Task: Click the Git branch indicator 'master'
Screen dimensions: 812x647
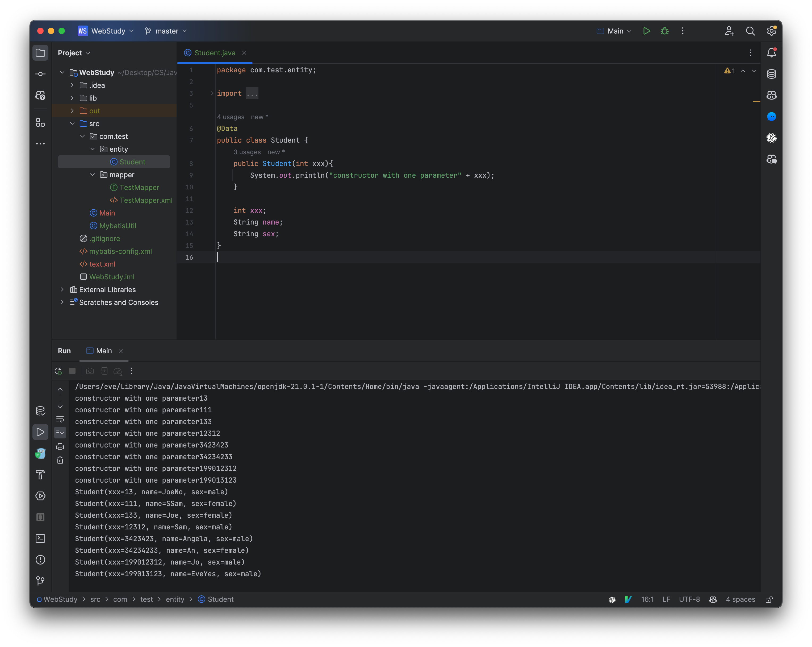Action: pos(167,30)
